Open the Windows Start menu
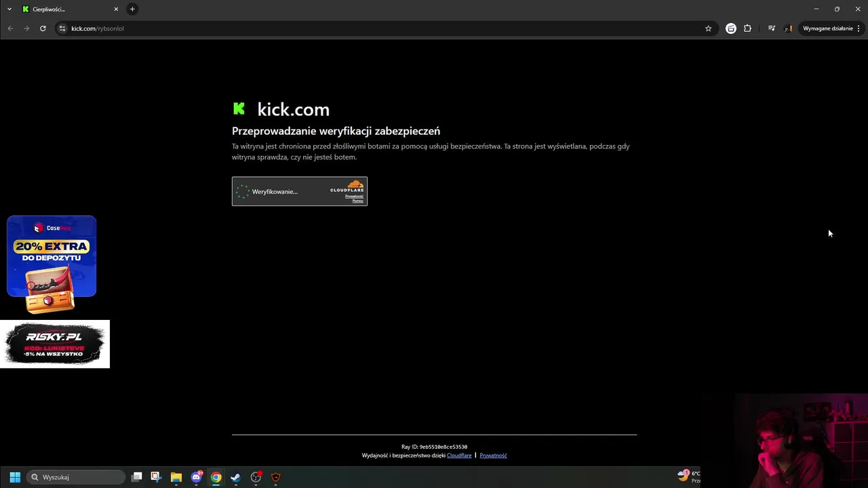Screen dimensions: 868x488 coord(15,477)
